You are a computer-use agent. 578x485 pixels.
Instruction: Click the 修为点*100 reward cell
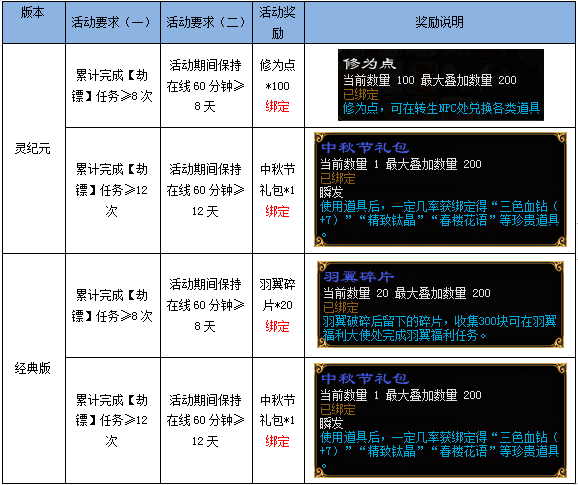click(278, 86)
